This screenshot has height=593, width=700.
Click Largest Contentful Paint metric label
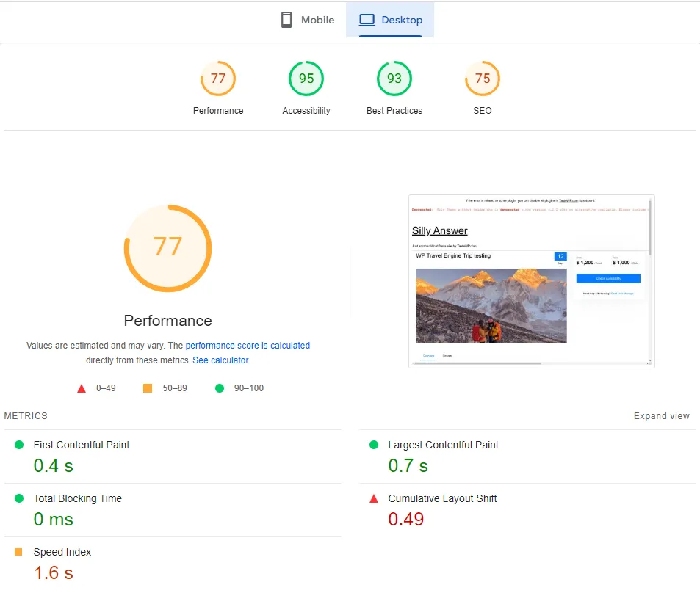pos(444,445)
